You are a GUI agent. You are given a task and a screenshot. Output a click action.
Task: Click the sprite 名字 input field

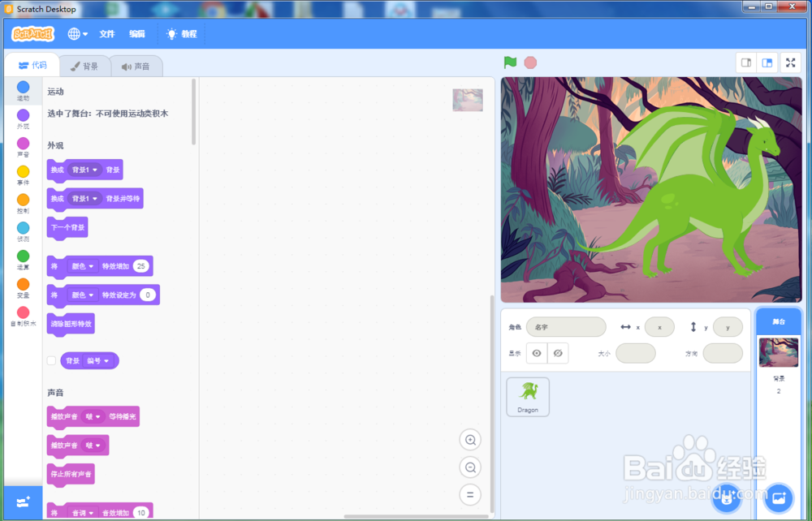[x=566, y=327]
